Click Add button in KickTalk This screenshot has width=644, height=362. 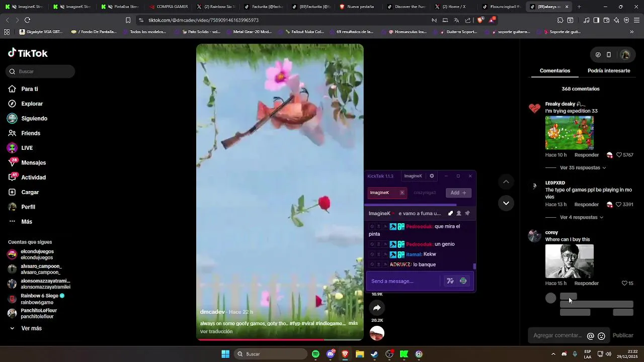click(458, 193)
